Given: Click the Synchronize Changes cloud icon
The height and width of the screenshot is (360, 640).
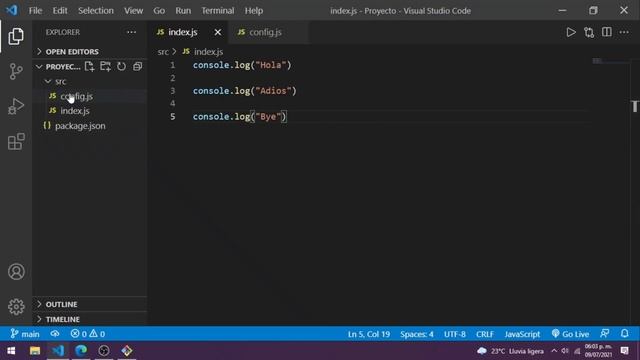Looking at the screenshot, I should 55,334.
